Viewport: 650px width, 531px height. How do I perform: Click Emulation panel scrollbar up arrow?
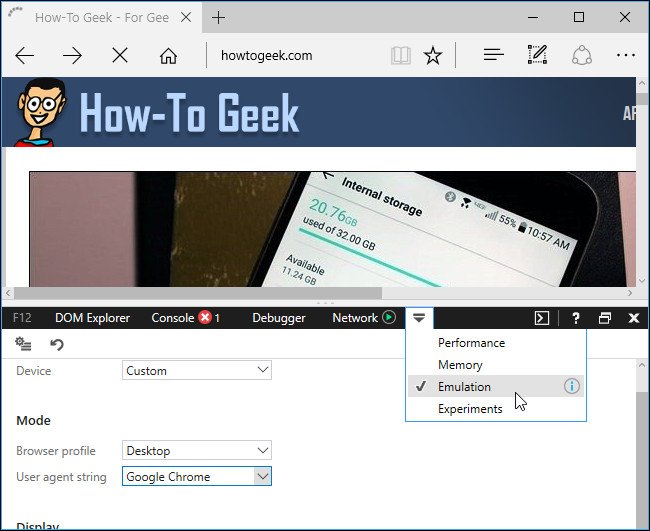(642, 365)
